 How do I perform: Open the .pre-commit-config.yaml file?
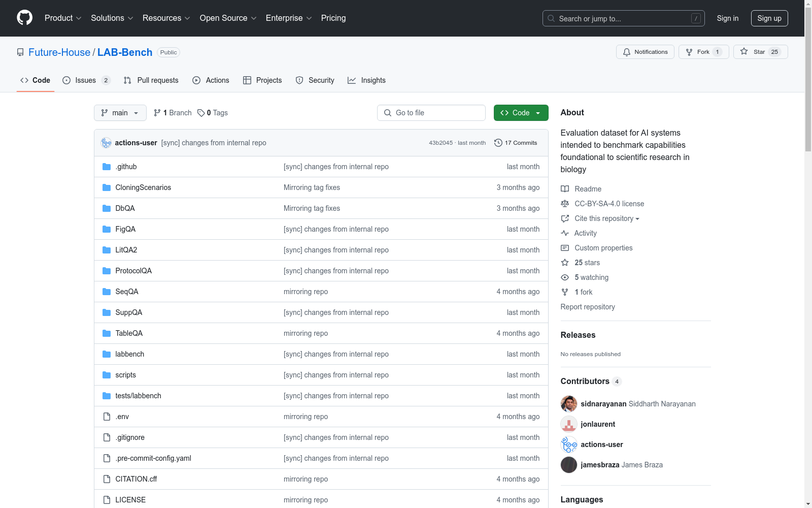153,458
